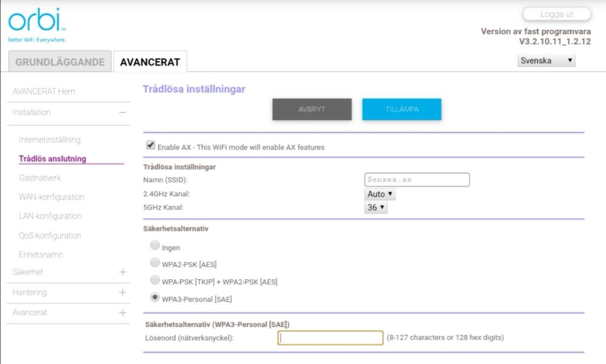Choose WPA2-PSK [AES] radio button
This screenshot has width=606, height=364.
coord(155,263)
